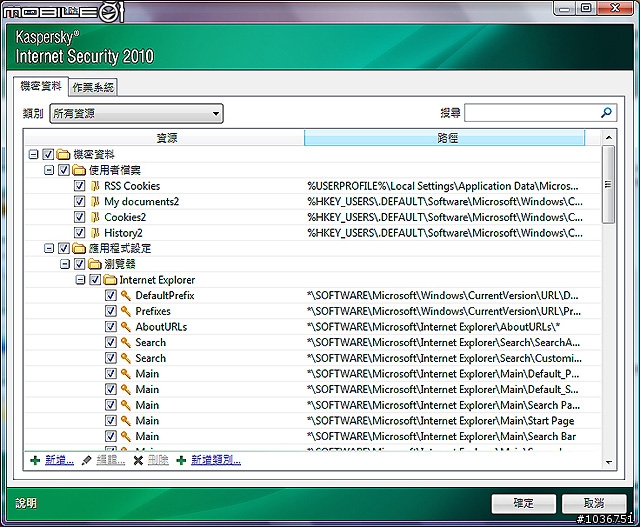
Task: Click the Internet Explorer folder icon
Action: click(x=110, y=280)
